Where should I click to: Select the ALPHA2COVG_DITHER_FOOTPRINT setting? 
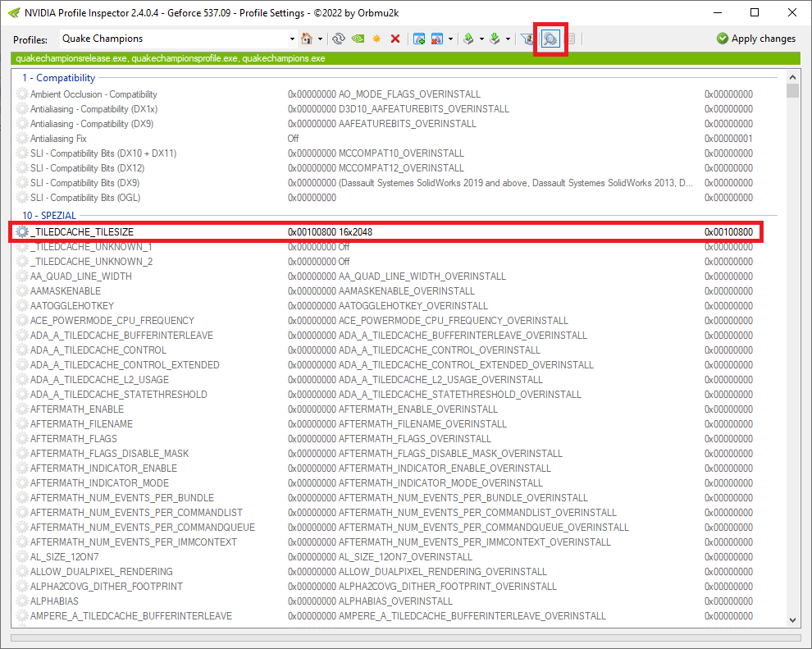(106, 587)
